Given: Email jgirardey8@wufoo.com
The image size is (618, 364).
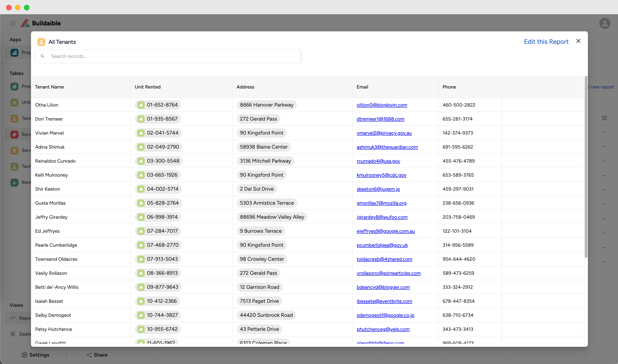Looking at the screenshot, I should click(x=382, y=217).
